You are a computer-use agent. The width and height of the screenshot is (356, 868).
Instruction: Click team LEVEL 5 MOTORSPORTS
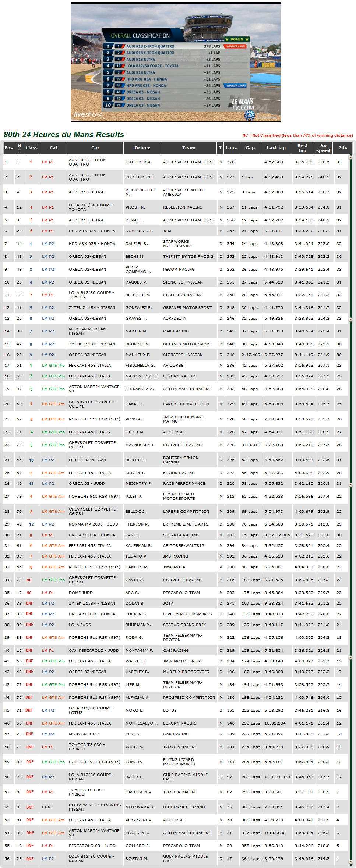(188, 614)
